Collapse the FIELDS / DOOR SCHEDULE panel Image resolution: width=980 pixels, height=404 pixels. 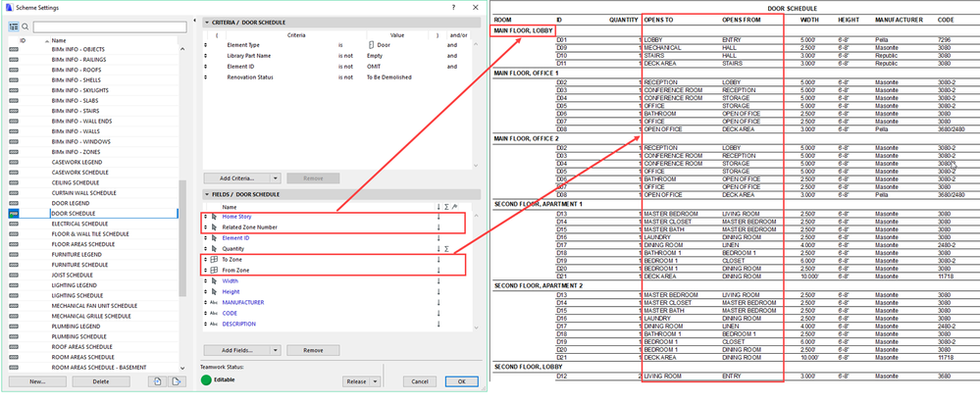pos(207,194)
